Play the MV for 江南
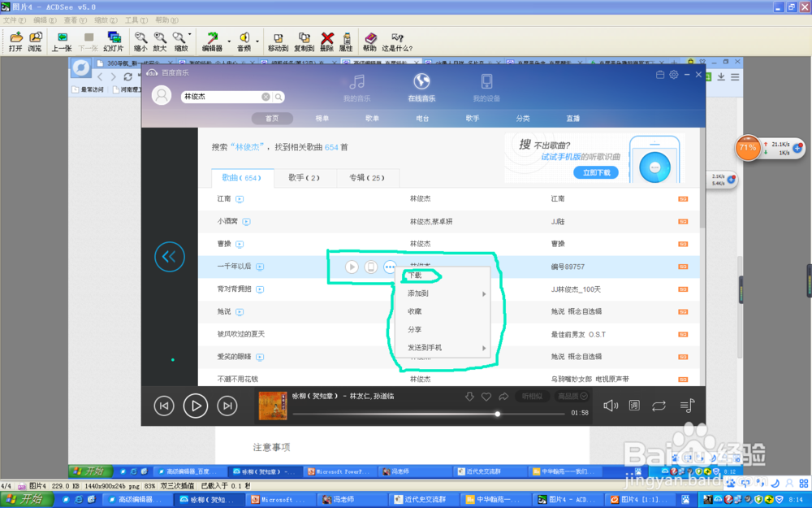The image size is (812, 508). coord(240,199)
